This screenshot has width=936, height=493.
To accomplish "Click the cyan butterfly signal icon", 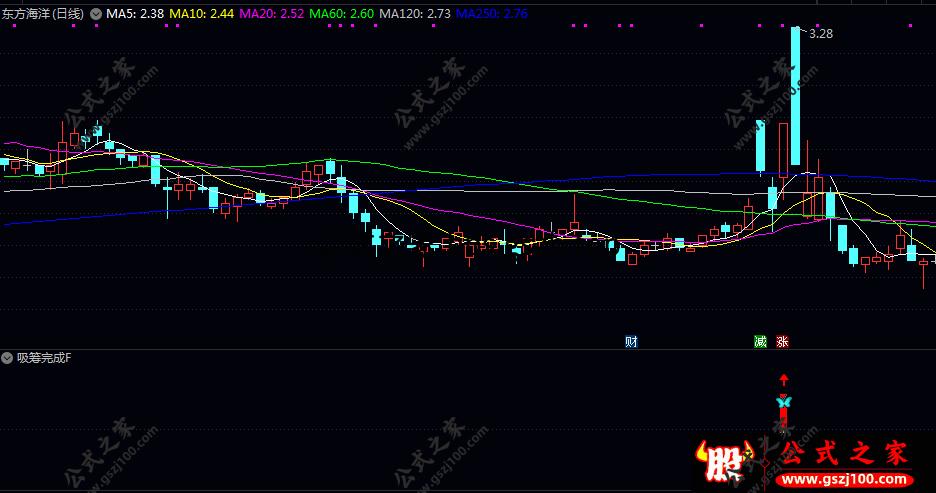I will [784, 401].
